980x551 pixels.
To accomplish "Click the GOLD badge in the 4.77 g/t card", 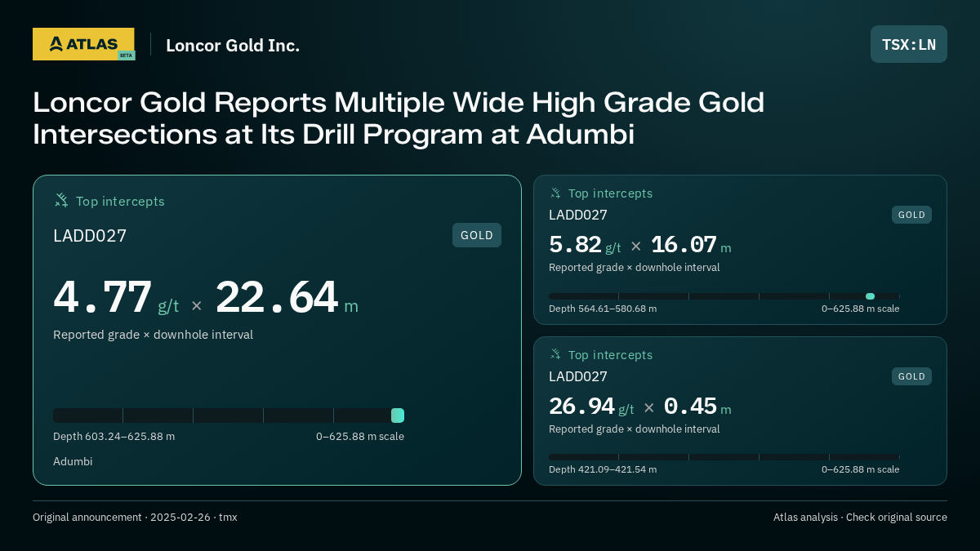I will pos(477,235).
